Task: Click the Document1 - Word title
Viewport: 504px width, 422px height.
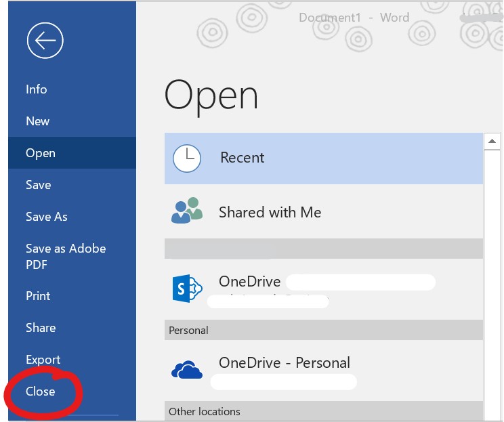Action: (354, 18)
